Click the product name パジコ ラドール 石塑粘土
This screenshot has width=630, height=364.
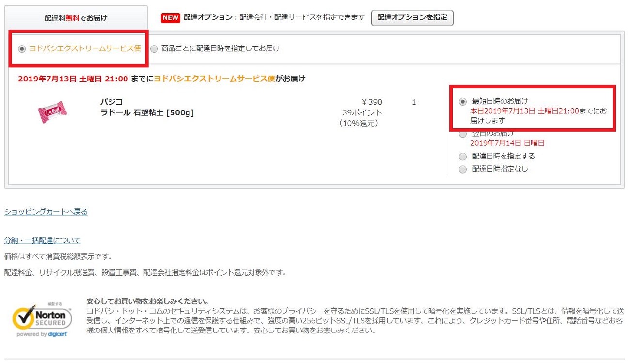point(146,108)
